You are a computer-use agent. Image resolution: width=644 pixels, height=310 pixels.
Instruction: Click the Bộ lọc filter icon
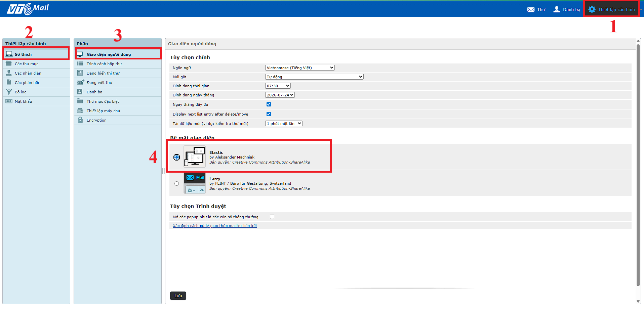(x=9, y=91)
